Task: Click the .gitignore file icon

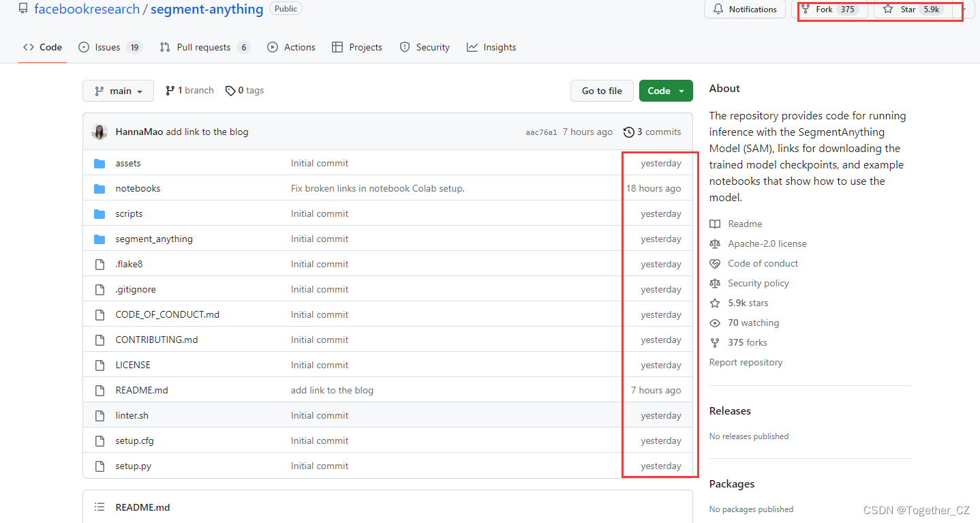Action: pos(99,290)
